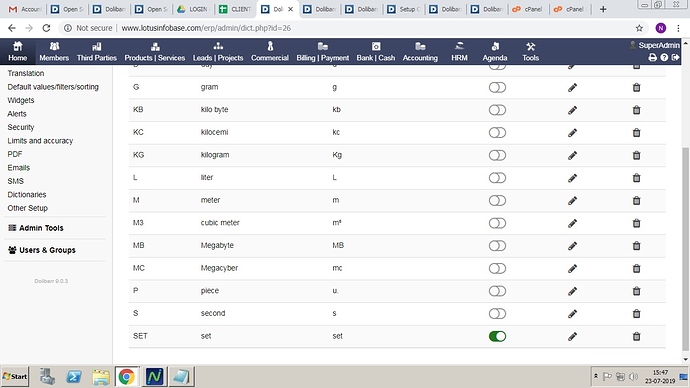Edit the kilogram row with pencil icon

(572, 155)
